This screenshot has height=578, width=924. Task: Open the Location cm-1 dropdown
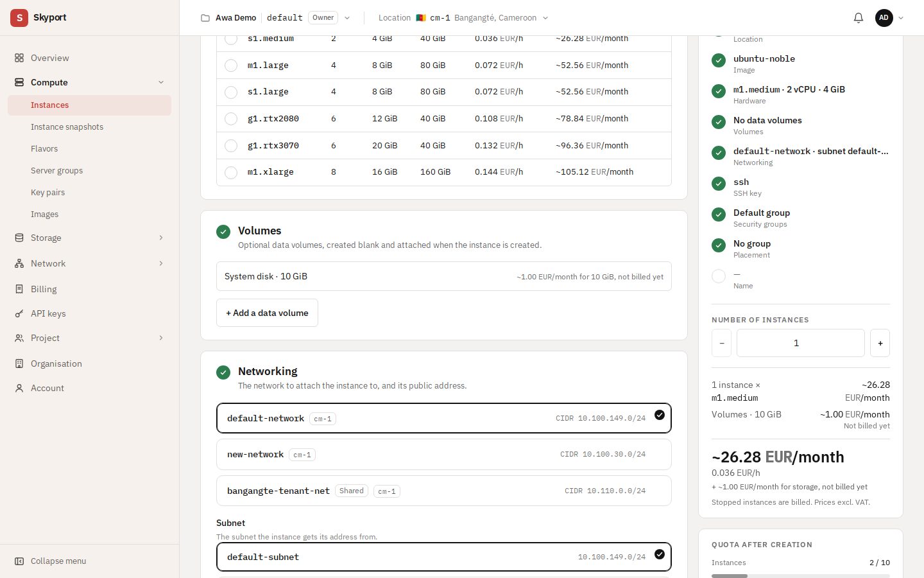pos(463,18)
